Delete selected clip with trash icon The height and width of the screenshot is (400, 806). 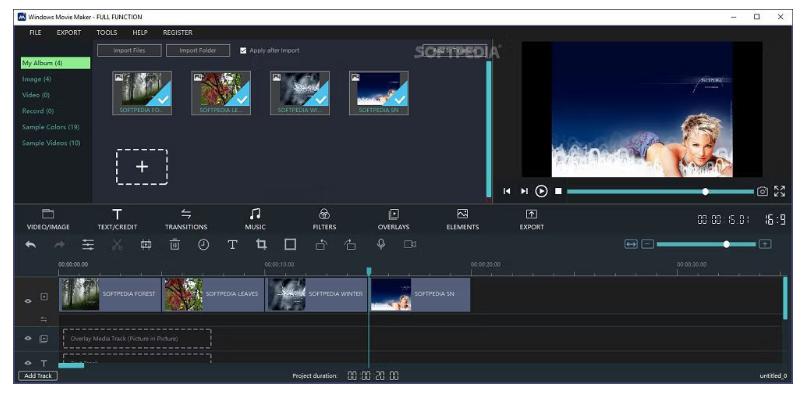(175, 245)
